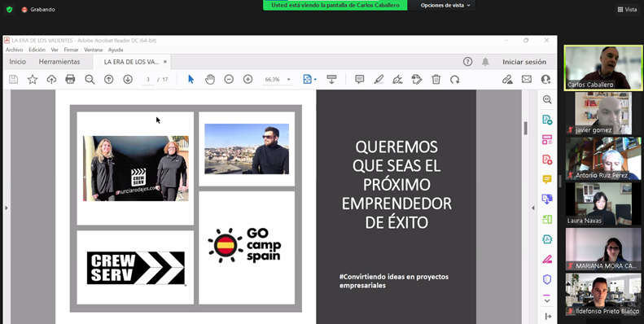Click the protect shield icon in right pane
Viewport: 644px width, 324px height.
(x=547, y=279)
